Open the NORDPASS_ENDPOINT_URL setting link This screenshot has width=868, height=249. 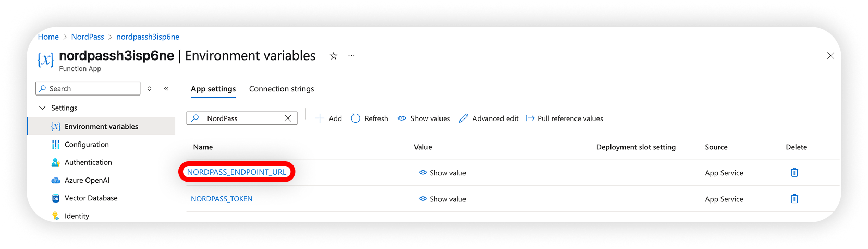pos(237,172)
